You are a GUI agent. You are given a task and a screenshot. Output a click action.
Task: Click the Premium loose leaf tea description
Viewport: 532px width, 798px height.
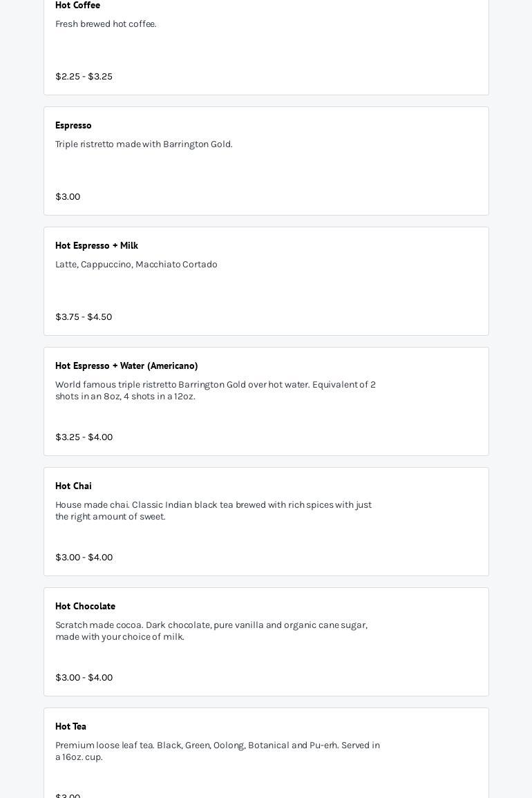click(x=218, y=751)
